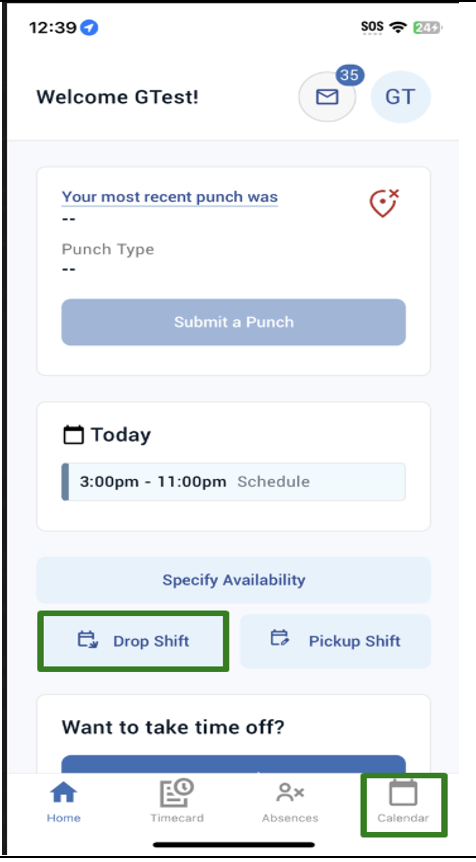Tap the Pickup Shift calendar icon

click(x=279, y=638)
